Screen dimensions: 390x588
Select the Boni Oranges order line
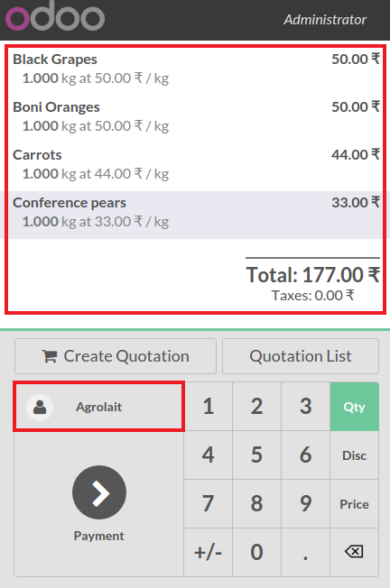pyautogui.click(x=196, y=116)
